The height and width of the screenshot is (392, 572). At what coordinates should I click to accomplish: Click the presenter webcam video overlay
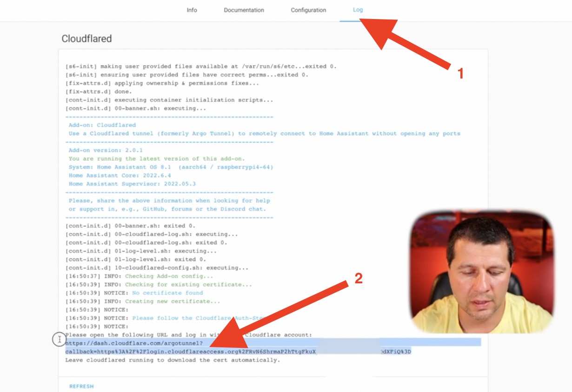point(482,271)
